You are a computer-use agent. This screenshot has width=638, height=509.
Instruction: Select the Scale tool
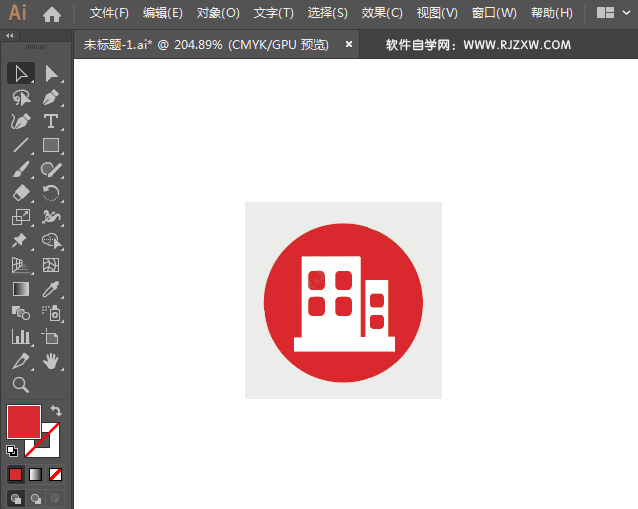click(x=21, y=217)
